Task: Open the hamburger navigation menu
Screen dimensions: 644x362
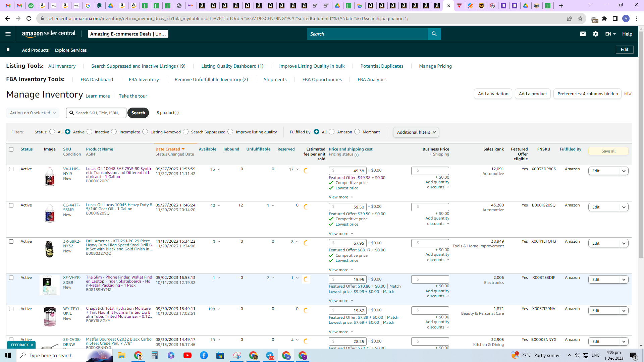Action: click(8, 34)
